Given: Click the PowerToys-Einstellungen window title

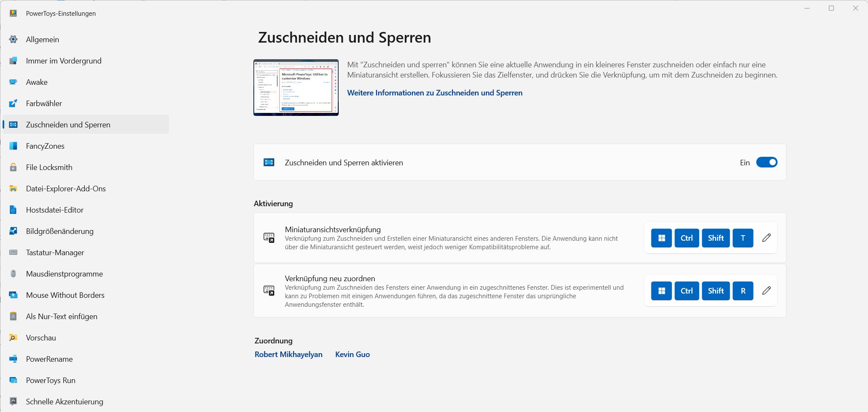Looking at the screenshot, I should coord(61,14).
